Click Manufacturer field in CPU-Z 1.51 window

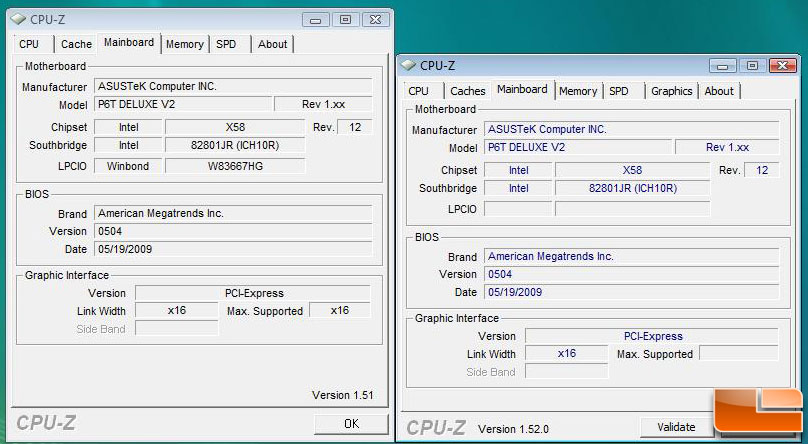click(x=233, y=86)
